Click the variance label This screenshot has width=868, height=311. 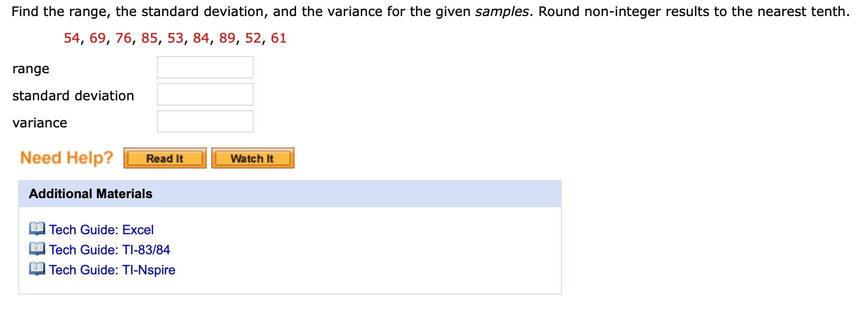pos(40,122)
